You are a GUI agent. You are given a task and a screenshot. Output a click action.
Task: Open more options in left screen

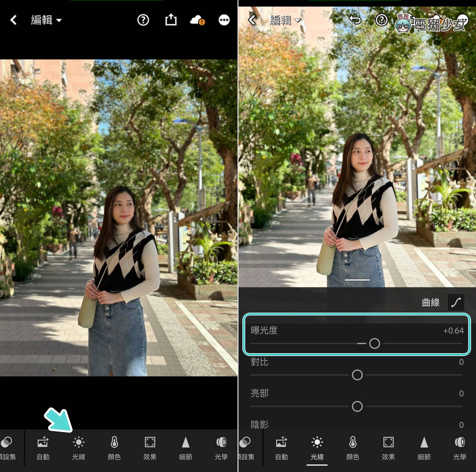(224, 20)
